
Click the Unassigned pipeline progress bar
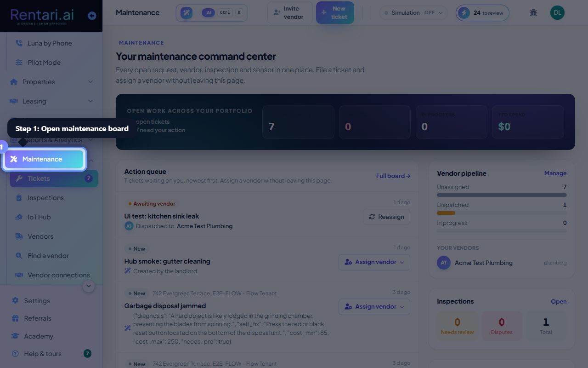[502, 195]
